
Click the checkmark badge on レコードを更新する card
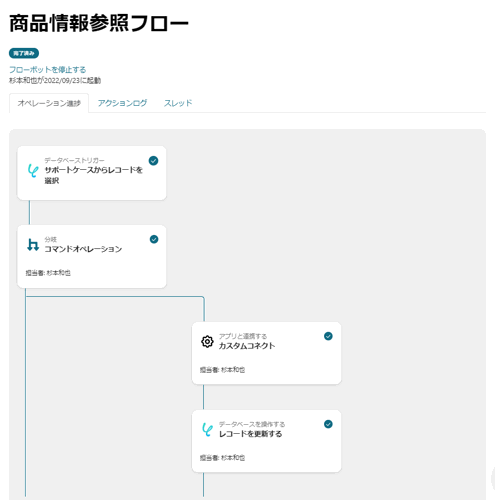tap(328, 424)
